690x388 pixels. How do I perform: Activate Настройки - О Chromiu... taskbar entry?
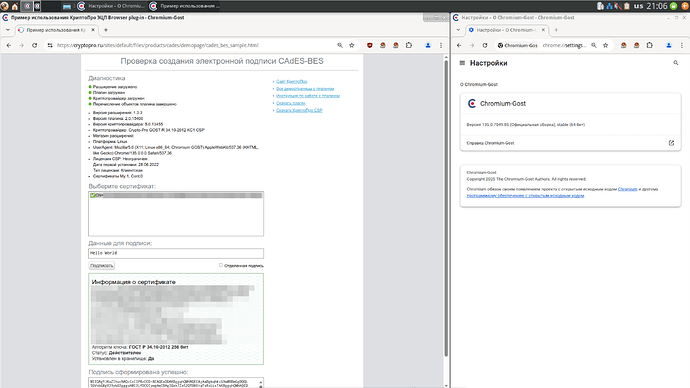point(112,6)
